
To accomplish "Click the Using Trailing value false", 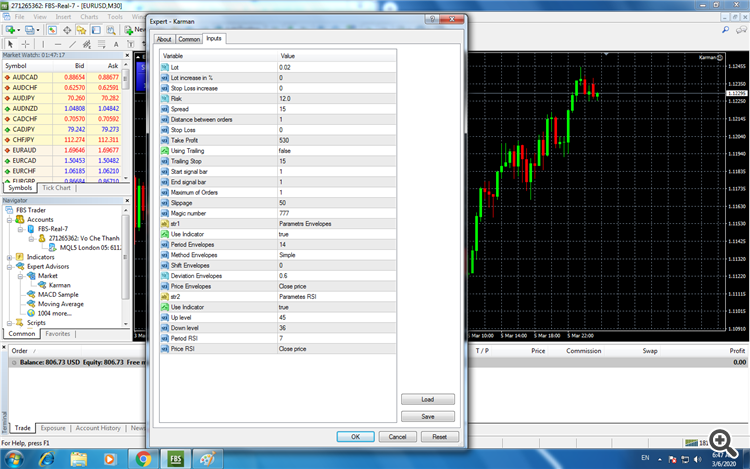I will [337, 151].
